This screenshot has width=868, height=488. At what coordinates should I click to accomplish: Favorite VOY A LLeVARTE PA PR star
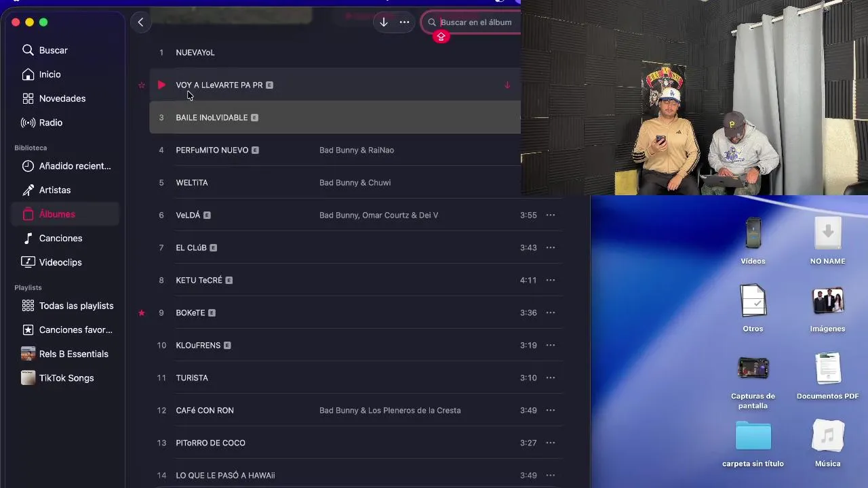coord(142,85)
